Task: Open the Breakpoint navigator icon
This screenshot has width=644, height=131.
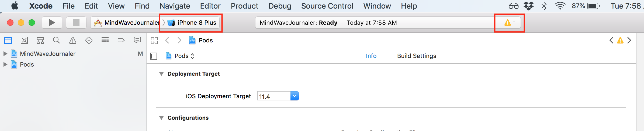Action: (121, 40)
